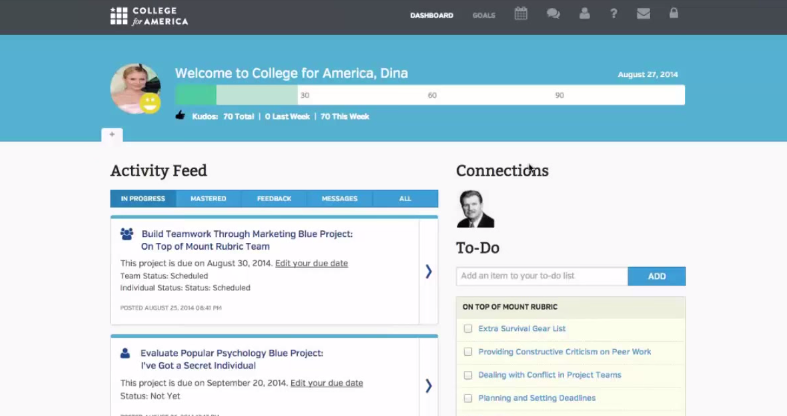This screenshot has width=787, height=416.
Task: Click the progress bar at marker 60
Action: click(432, 95)
